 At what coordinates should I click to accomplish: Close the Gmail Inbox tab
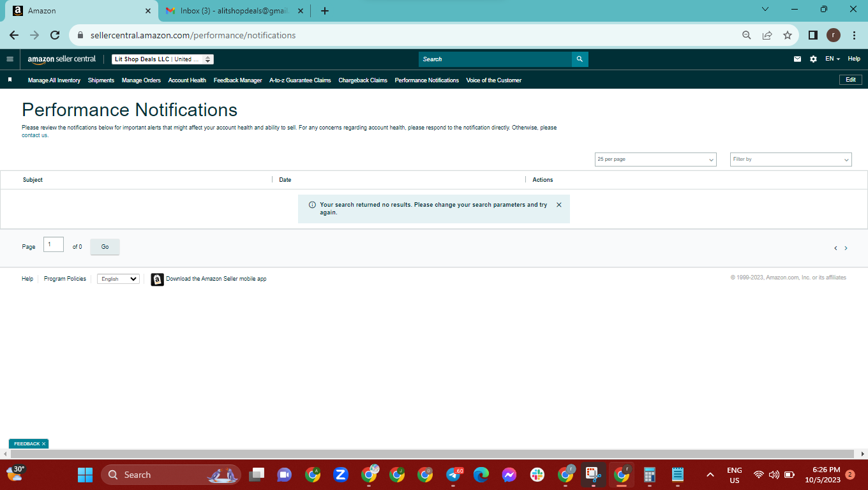coord(301,11)
